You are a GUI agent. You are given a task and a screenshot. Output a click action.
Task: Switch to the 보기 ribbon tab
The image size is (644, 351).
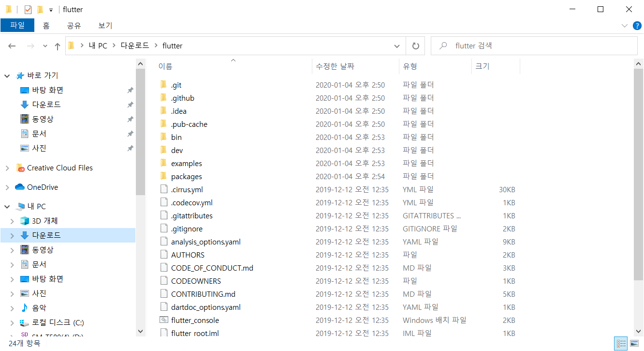[105, 25]
